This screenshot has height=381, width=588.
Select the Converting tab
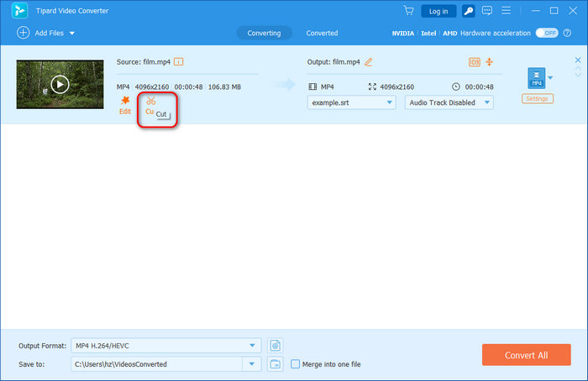(264, 33)
